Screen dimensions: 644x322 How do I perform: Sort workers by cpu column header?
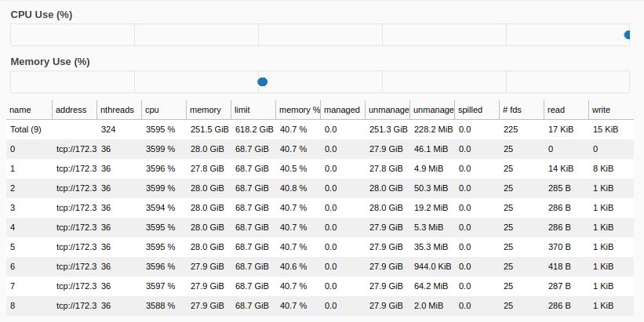153,110
